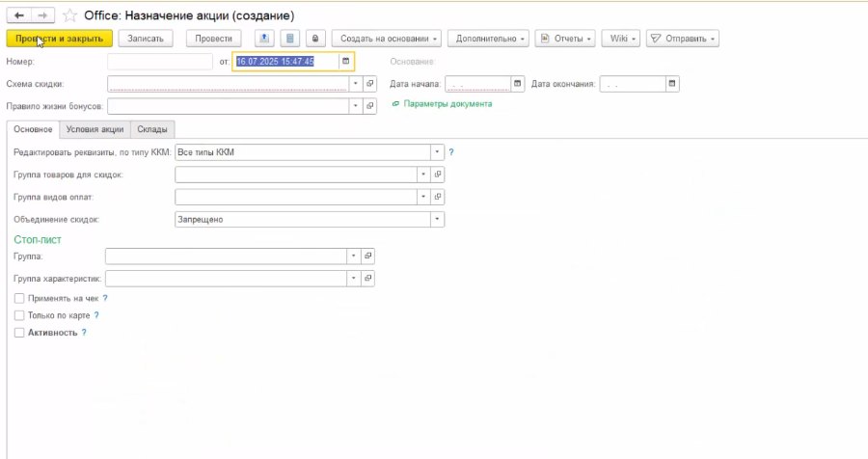The image size is (868, 459).
Task: Click the Номер input field
Action: [160, 62]
